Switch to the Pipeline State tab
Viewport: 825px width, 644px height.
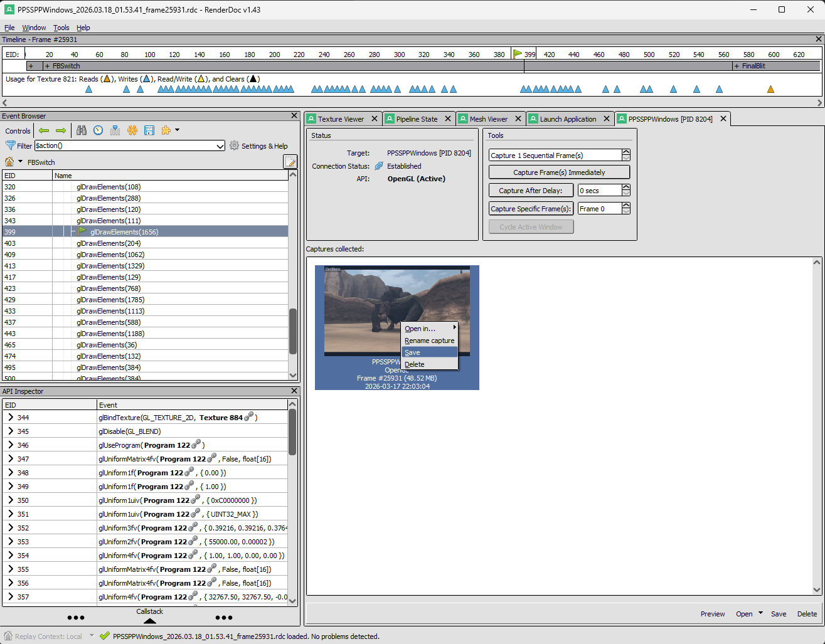click(x=417, y=119)
